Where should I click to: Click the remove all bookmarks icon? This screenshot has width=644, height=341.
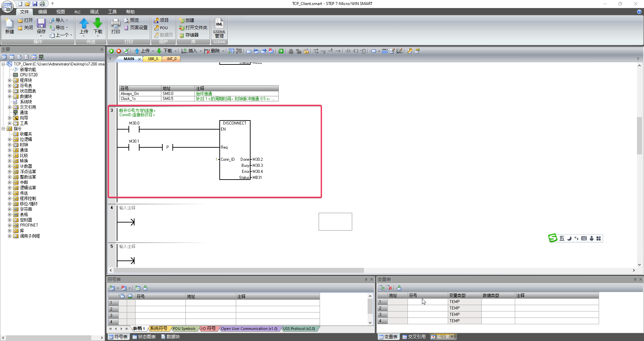(x=271, y=51)
